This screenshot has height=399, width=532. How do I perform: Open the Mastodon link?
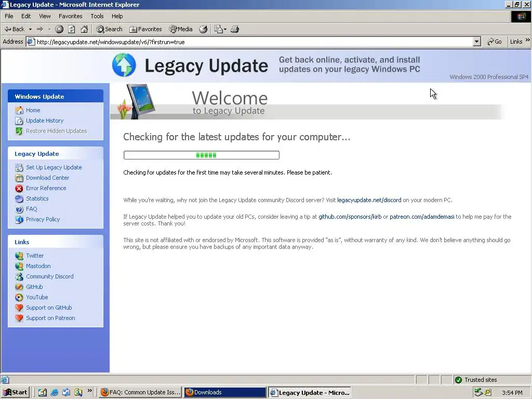pos(38,266)
